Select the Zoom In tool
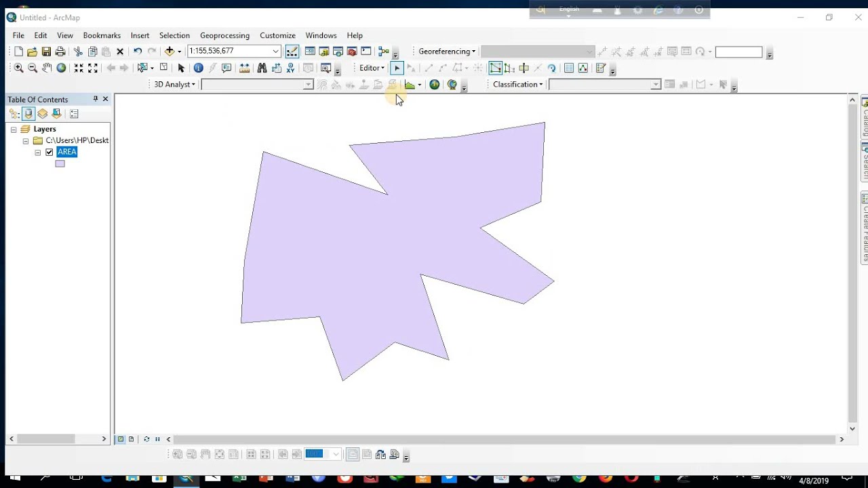868x488 pixels. click(x=18, y=68)
